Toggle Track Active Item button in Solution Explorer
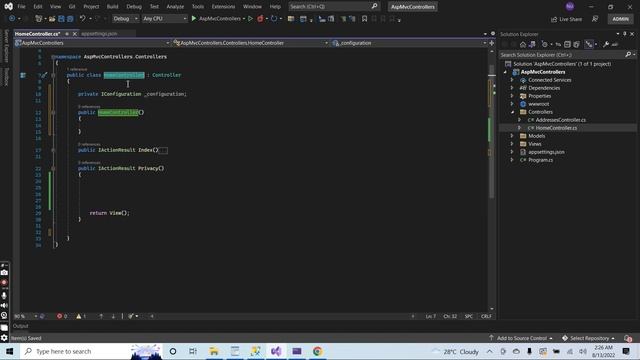The image size is (640, 360). tap(589, 44)
